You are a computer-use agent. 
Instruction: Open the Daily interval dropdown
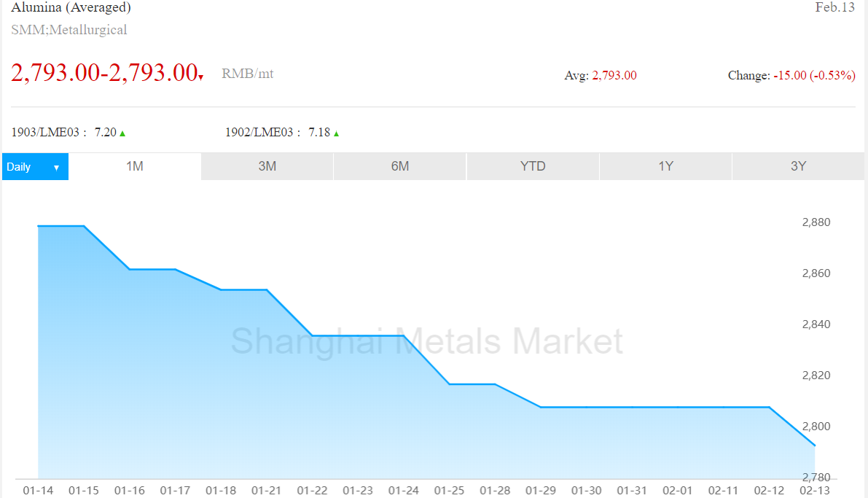click(x=36, y=167)
